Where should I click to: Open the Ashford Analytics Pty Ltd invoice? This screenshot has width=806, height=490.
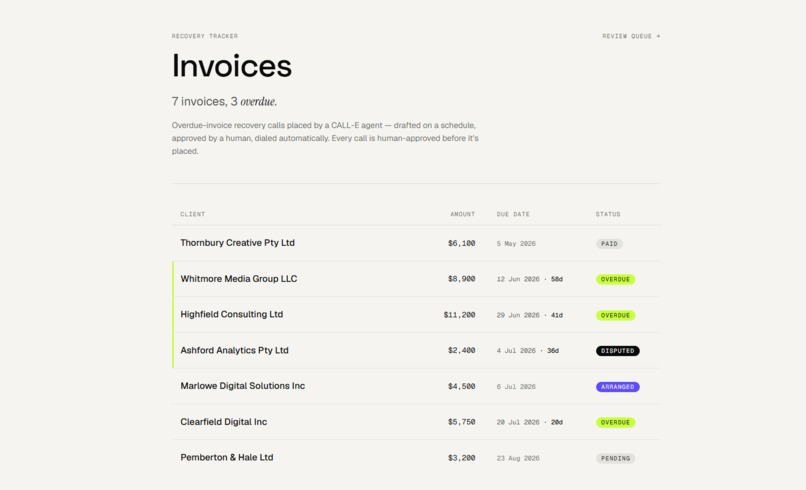click(x=416, y=350)
